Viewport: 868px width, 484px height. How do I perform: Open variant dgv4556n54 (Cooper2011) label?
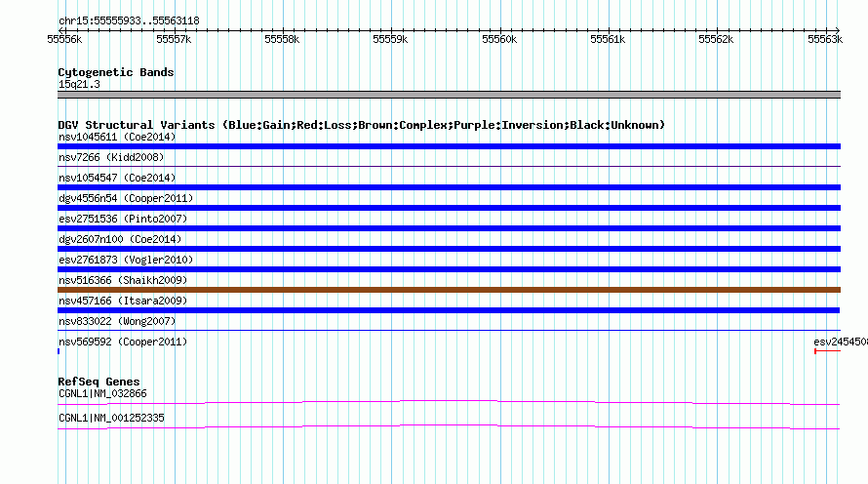click(x=126, y=198)
